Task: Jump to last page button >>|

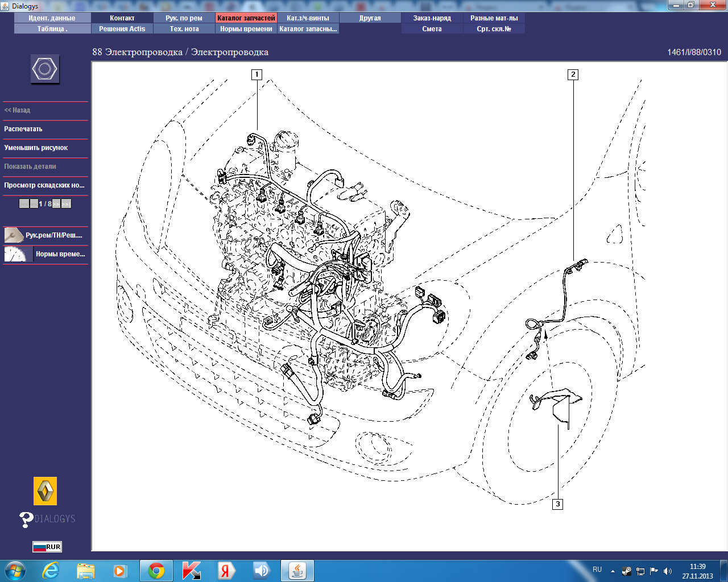Action: coord(67,203)
